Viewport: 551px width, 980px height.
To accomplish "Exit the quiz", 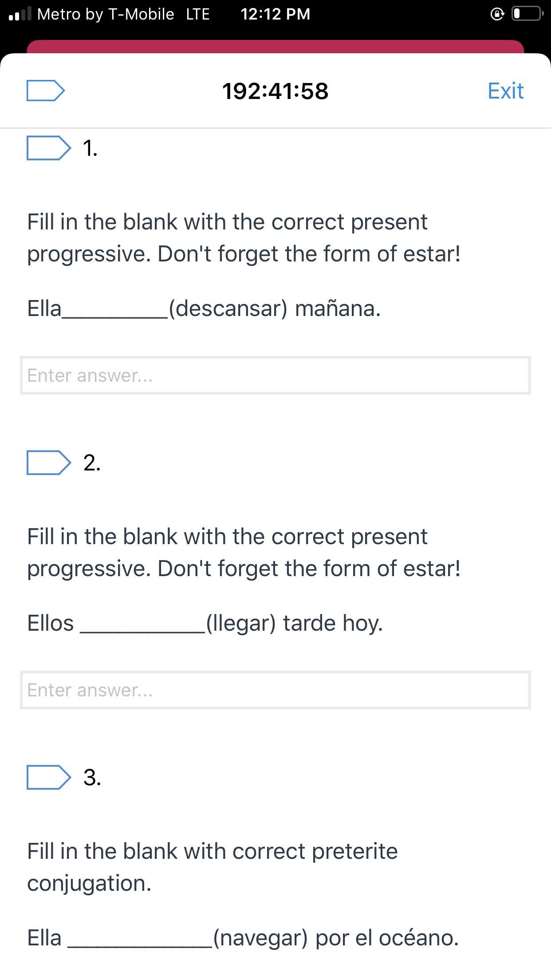I will coord(505,91).
